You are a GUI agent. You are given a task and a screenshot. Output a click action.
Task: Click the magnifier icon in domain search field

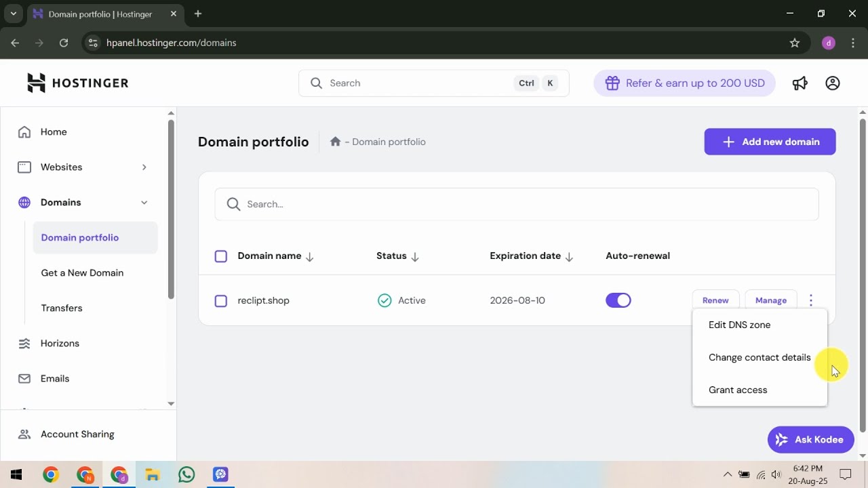click(x=233, y=204)
